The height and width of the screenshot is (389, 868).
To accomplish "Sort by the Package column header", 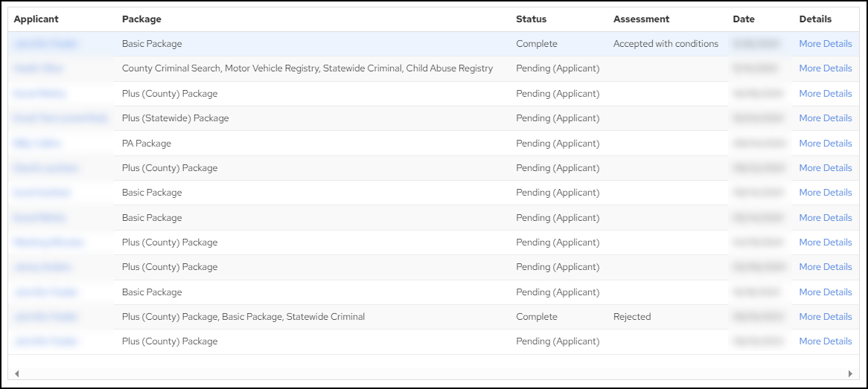I will click(141, 19).
